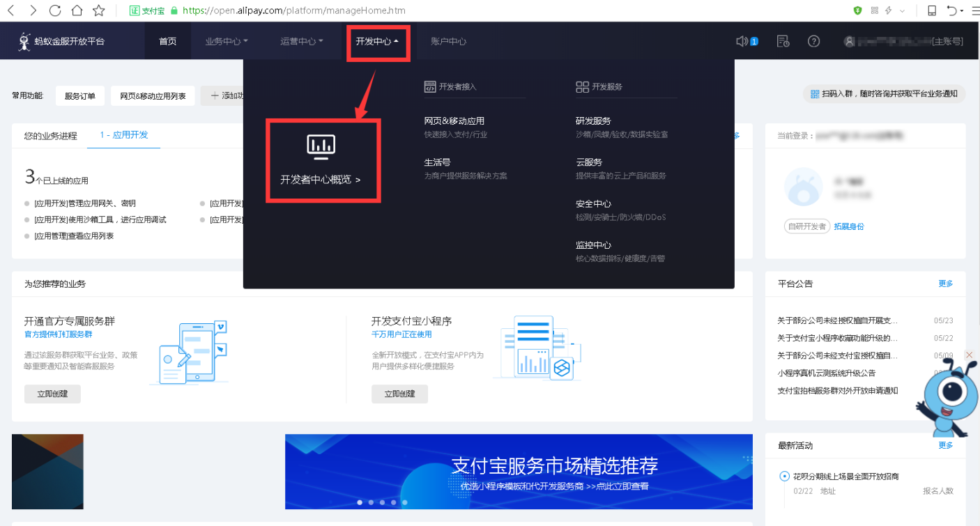Click the 拓展身份 link
This screenshot has height=526, width=980.
coord(849,226)
